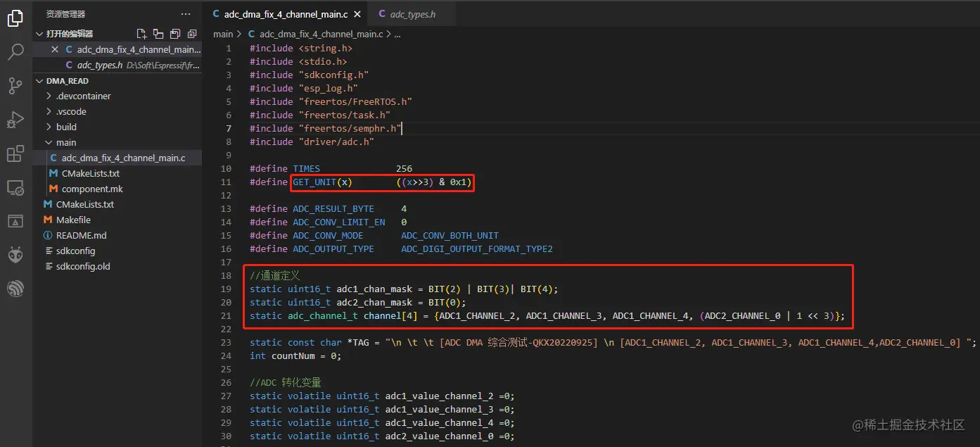Open the Extensions view

pos(15,153)
